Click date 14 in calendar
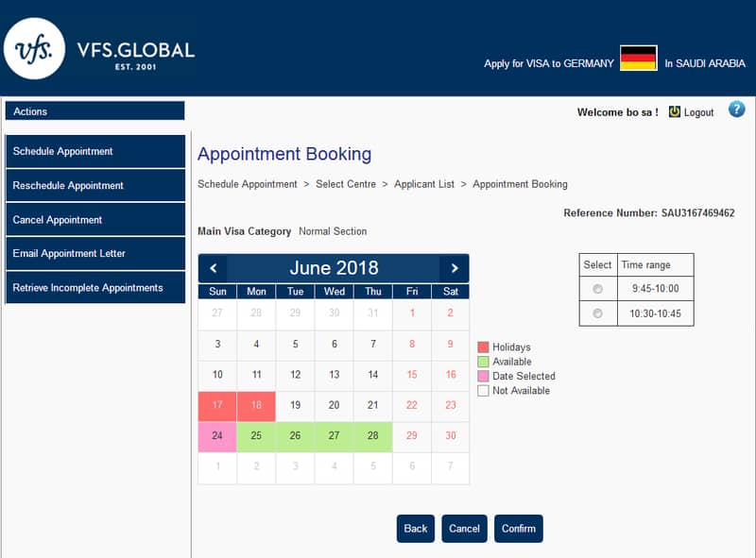Image resolution: width=756 pixels, height=558 pixels. (x=373, y=375)
